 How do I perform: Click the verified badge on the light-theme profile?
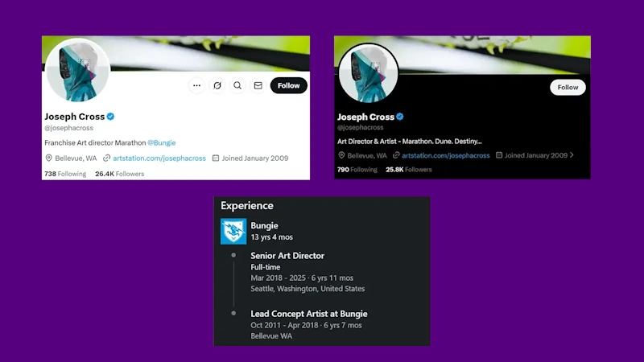click(110, 117)
